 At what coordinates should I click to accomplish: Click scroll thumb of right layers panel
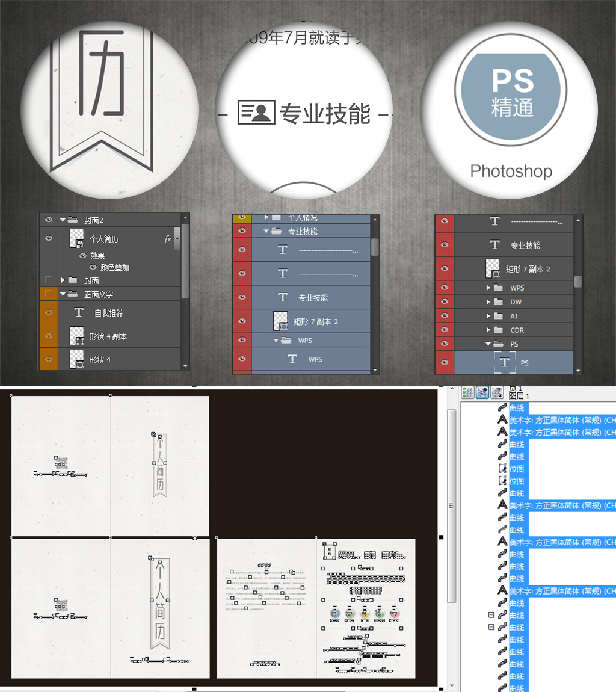pyautogui.click(x=578, y=282)
